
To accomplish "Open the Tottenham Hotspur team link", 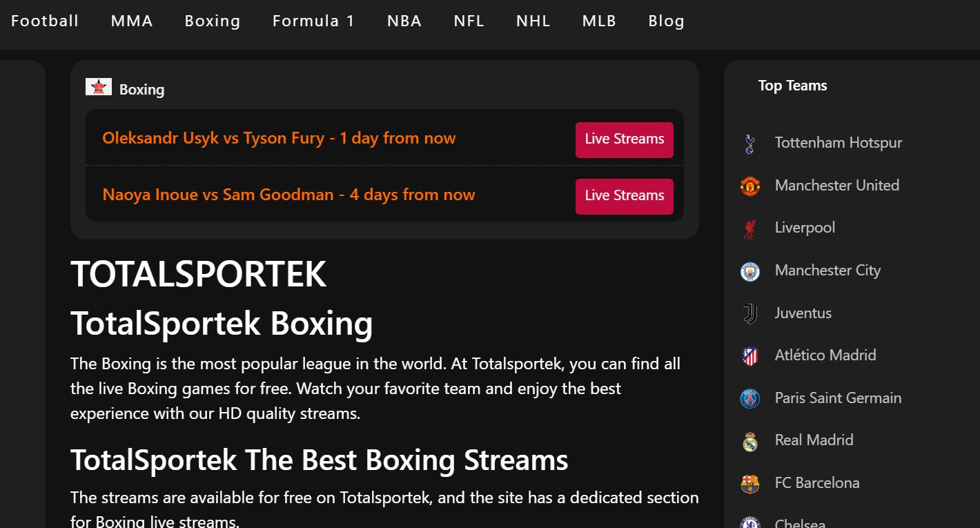I will point(839,143).
